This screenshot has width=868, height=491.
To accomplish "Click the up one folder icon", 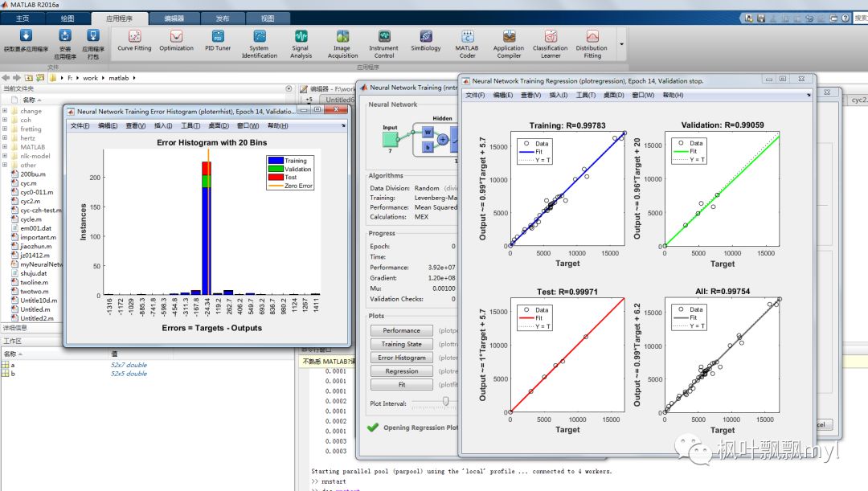I will (28, 78).
